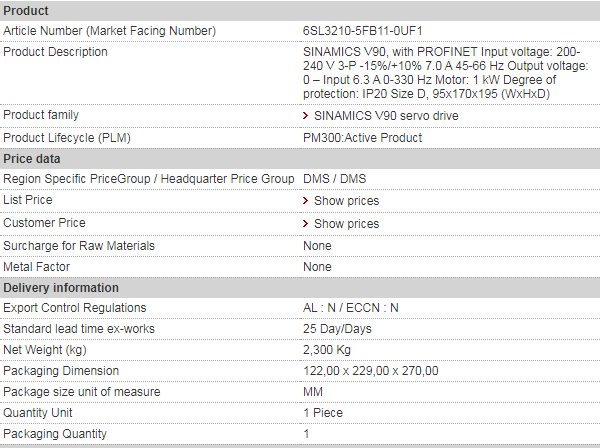This screenshot has width=603, height=448.
Task: Click the AL : N / ECCN : N value
Action: point(351,308)
